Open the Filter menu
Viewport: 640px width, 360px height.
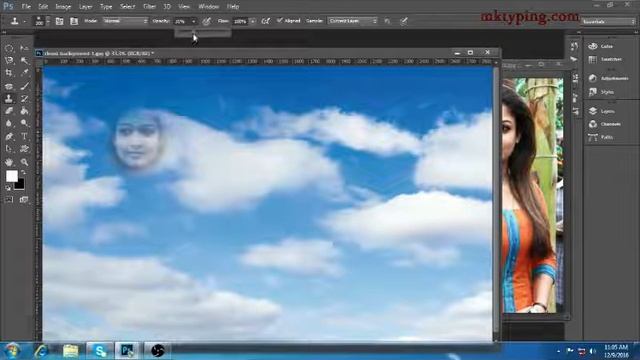point(150,7)
